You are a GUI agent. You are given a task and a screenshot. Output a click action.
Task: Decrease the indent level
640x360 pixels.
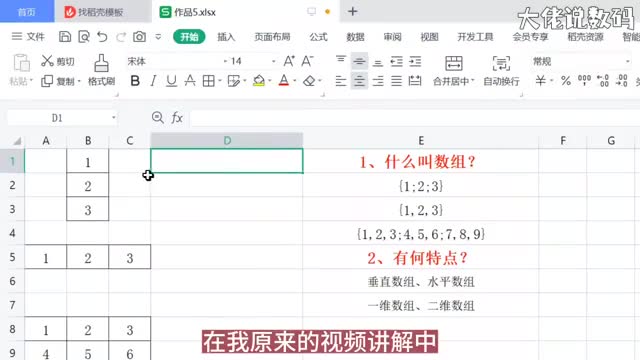pos(397,61)
